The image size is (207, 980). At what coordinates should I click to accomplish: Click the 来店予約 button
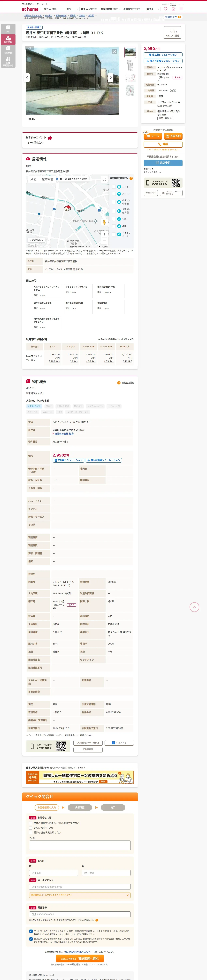[163, 163]
